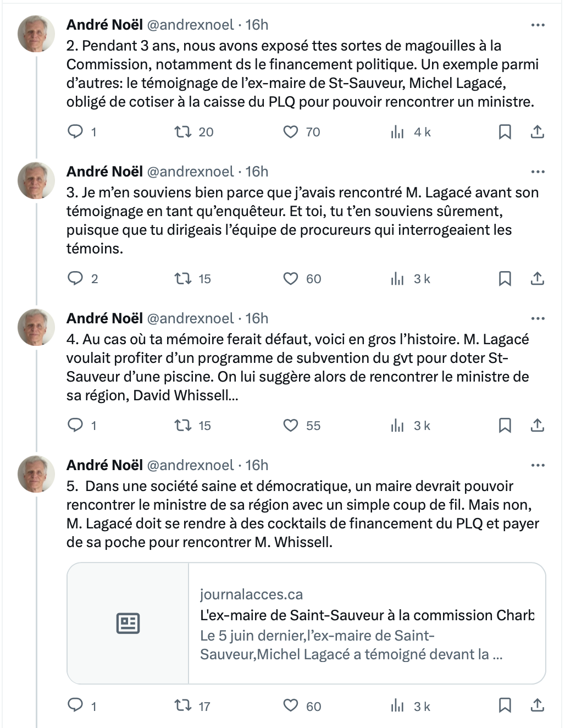The height and width of the screenshot is (728, 565).
Task: View analytics of the tweet with 4 k views
Action: [397, 132]
